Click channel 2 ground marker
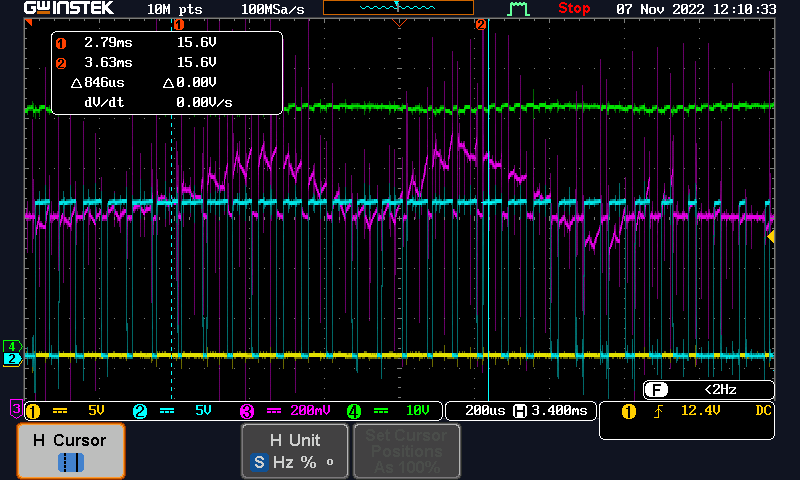 pyautogui.click(x=12, y=359)
